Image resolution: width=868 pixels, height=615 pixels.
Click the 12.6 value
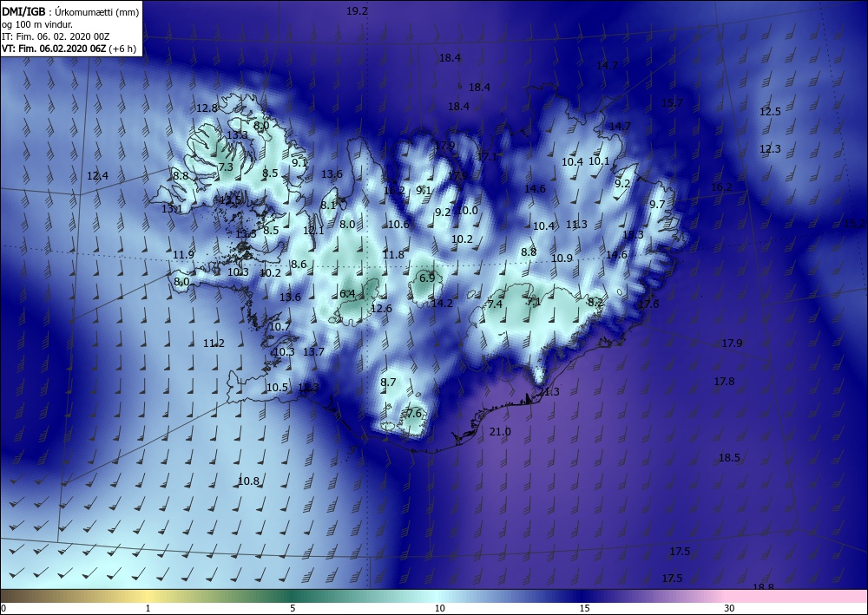[x=381, y=309]
